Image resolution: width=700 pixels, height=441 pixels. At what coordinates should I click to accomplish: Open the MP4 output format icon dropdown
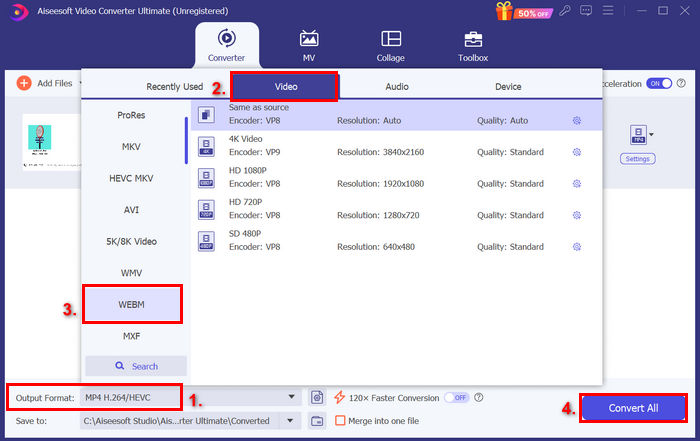coord(641,135)
